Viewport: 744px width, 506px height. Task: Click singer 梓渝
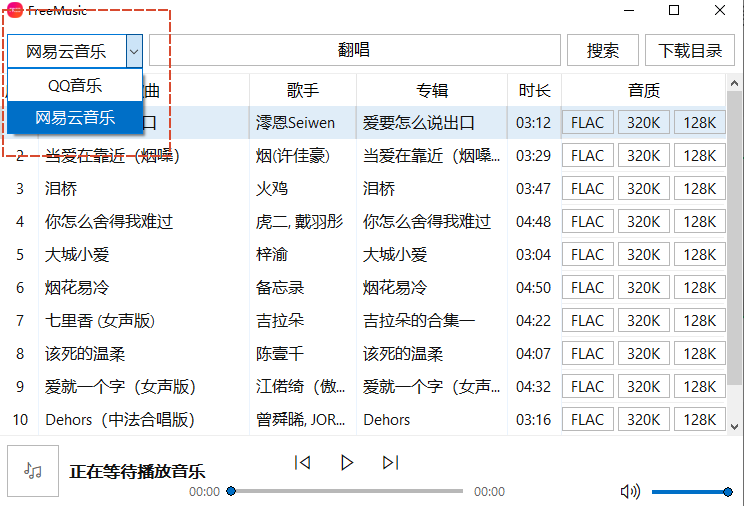click(x=272, y=254)
